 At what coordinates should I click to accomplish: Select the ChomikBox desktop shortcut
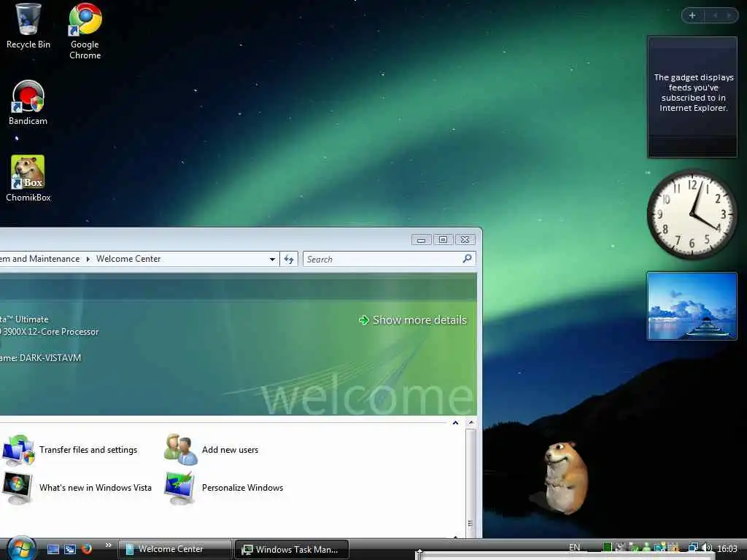click(x=28, y=179)
